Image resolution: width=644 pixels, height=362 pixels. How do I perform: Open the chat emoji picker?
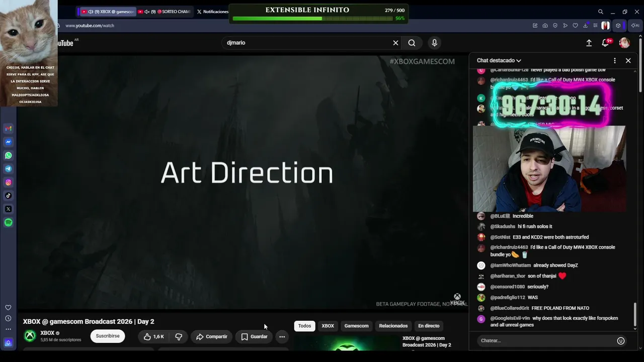(x=621, y=341)
